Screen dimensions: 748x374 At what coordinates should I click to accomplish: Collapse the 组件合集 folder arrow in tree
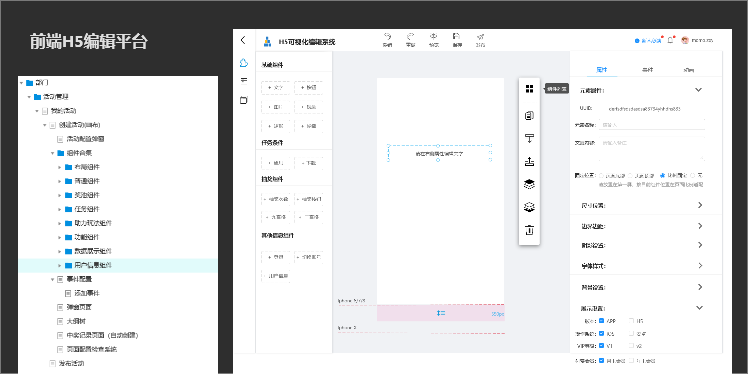pos(52,153)
